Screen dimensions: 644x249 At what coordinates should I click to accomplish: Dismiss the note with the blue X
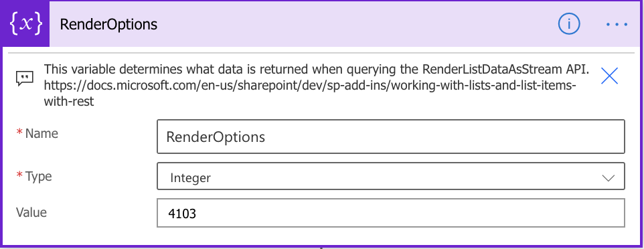(609, 76)
